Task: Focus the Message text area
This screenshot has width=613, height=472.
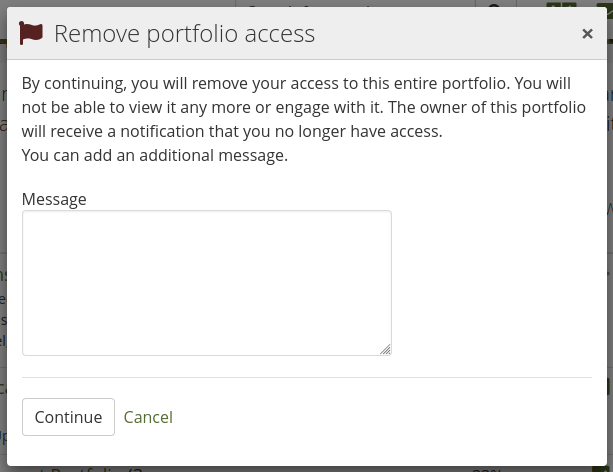Action: coord(206,282)
